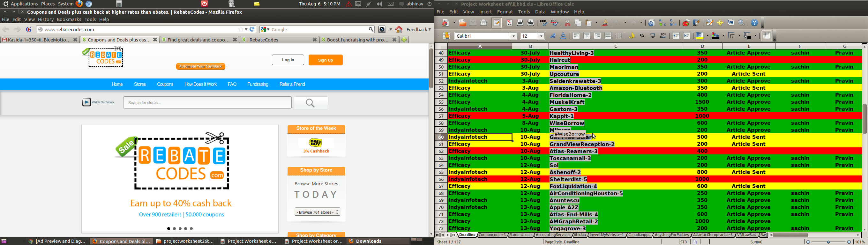Viewport: 868px width, 245px height.
Task: Cut selection with scissors icon
Action: [x=567, y=23]
